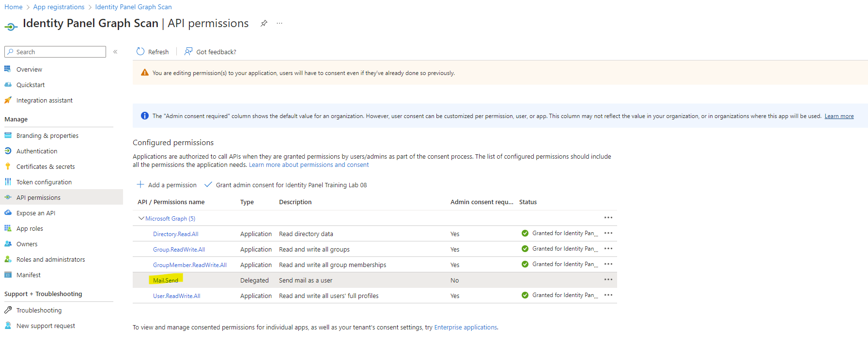The image size is (868, 343).
Task: Click the Roles and administrators icon
Action: pyautogui.click(x=8, y=259)
